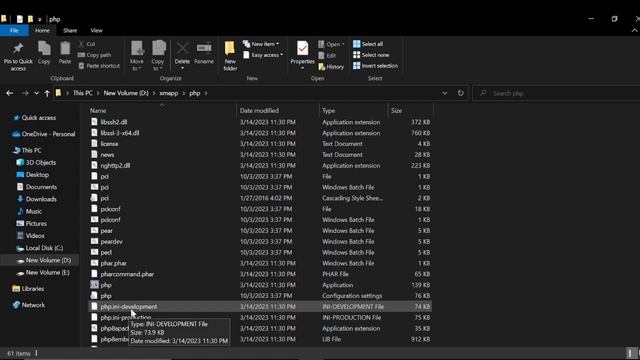Open the New item dropdown
The height and width of the screenshot is (360, 640).
tap(261, 44)
